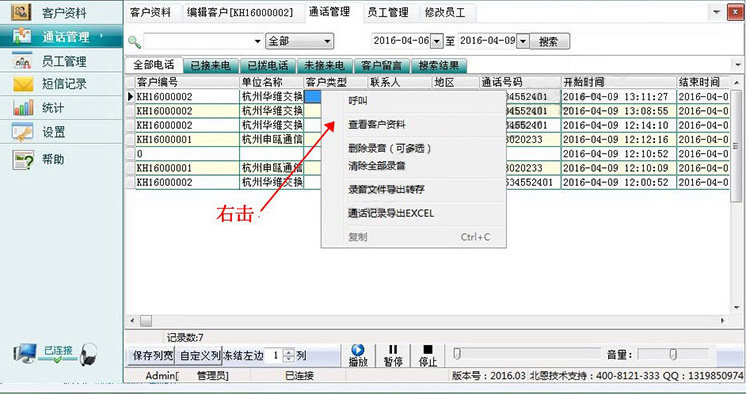
Task: Select row starting 2016-04-09 12:14:10
Action: pyautogui.click(x=427, y=125)
